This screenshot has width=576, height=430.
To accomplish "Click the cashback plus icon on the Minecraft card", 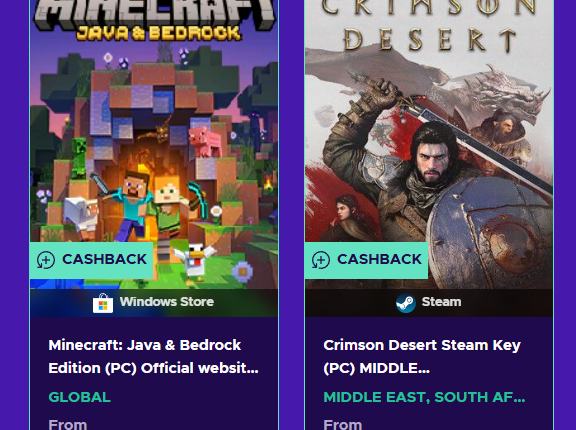I will click(x=46, y=260).
